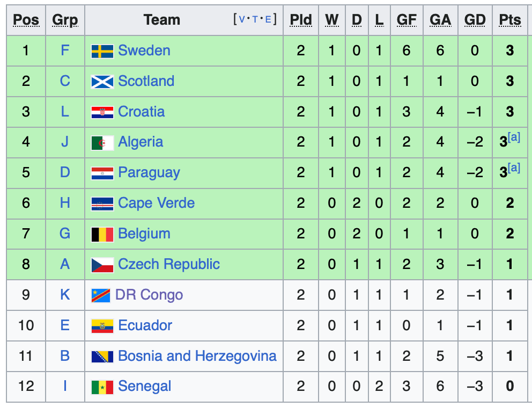Open footnote [a] next to Algeria points

tap(514, 137)
